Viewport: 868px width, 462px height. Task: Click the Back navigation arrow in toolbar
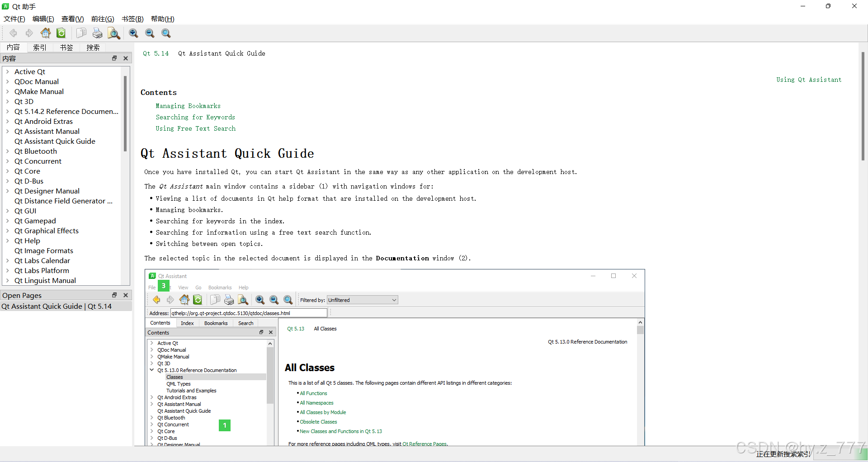(x=13, y=33)
